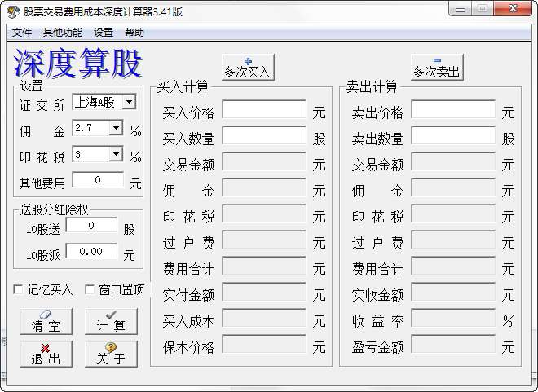The height and width of the screenshot is (392, 538).
Task: Click the 清空 eraser button
Action: pos(46,321)
